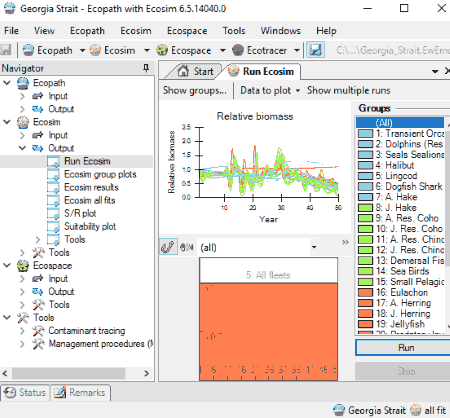Screen dimensions: 450x418
Task: Click the Remarks panel icon
Action: (60, 392)
